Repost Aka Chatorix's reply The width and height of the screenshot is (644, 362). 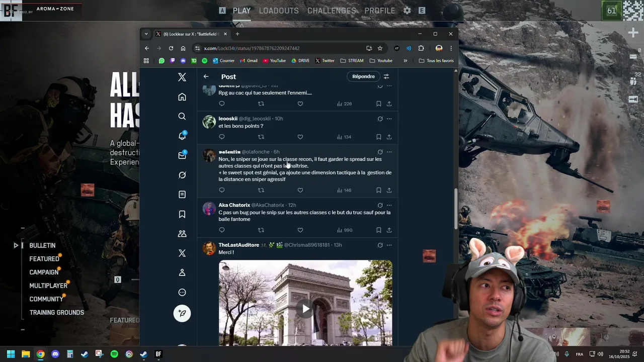261,230
